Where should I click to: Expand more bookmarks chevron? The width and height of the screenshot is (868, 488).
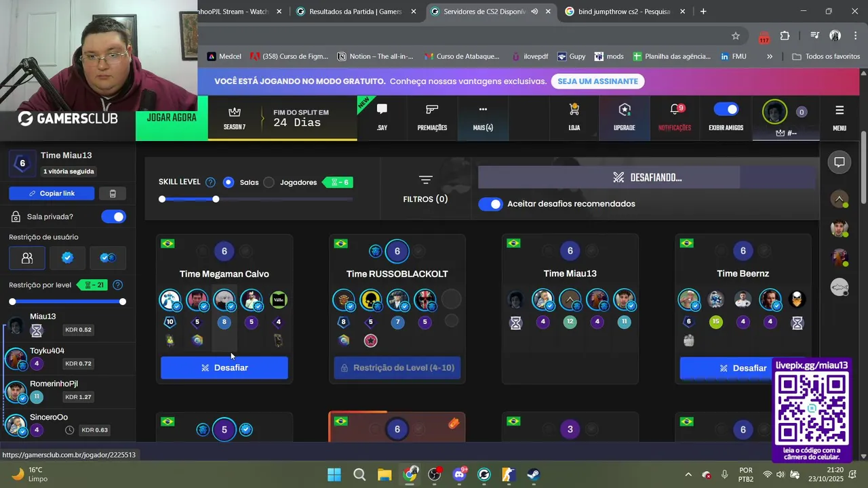click(x=770, y=56)
